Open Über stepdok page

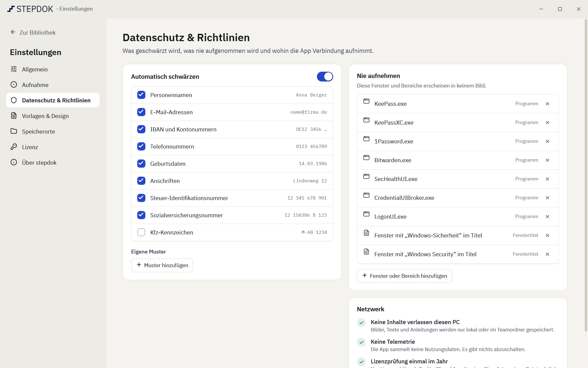pyautogui.click(x=53, y=162)
